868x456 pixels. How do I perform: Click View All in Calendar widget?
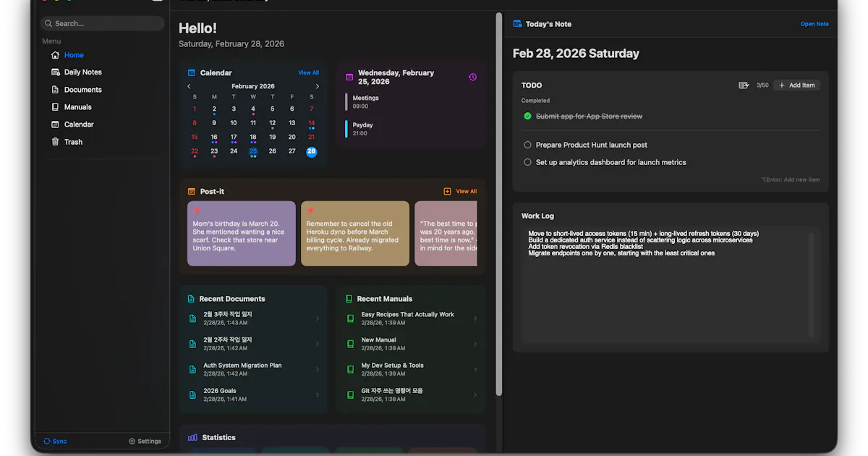click(308, 72)
